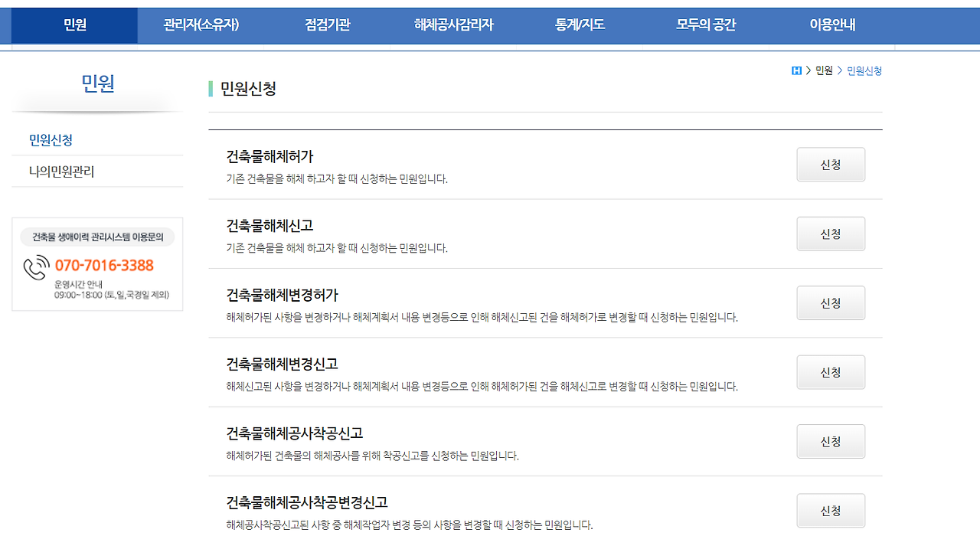Click 신청 for 건축물해체공사착공신고

point(831,441)
